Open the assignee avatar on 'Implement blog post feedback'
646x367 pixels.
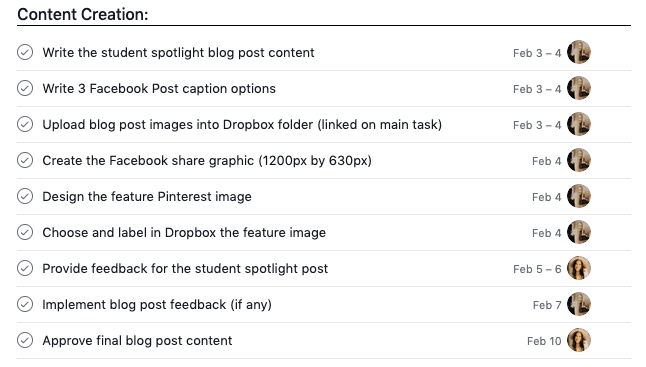click(x=579, y=304)
